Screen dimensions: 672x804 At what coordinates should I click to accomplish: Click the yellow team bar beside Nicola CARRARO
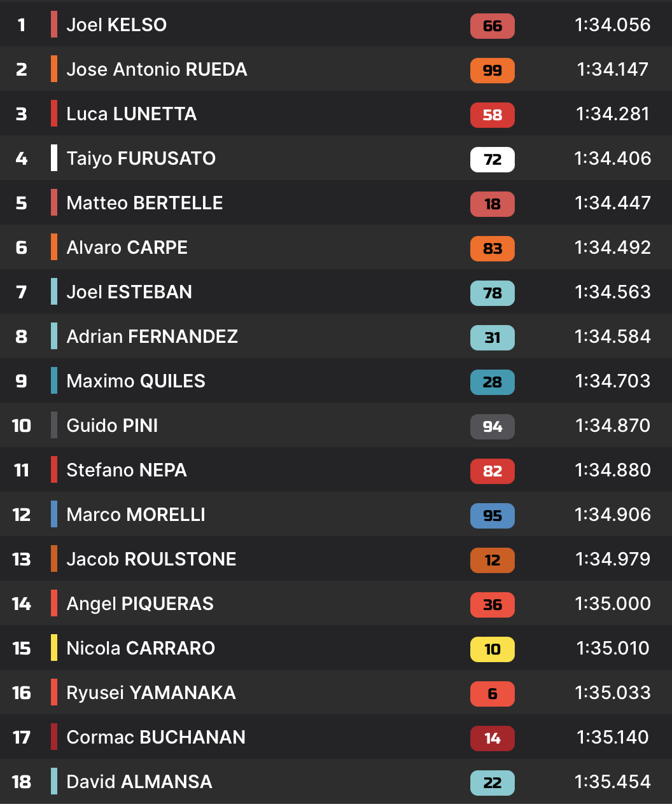54,648
